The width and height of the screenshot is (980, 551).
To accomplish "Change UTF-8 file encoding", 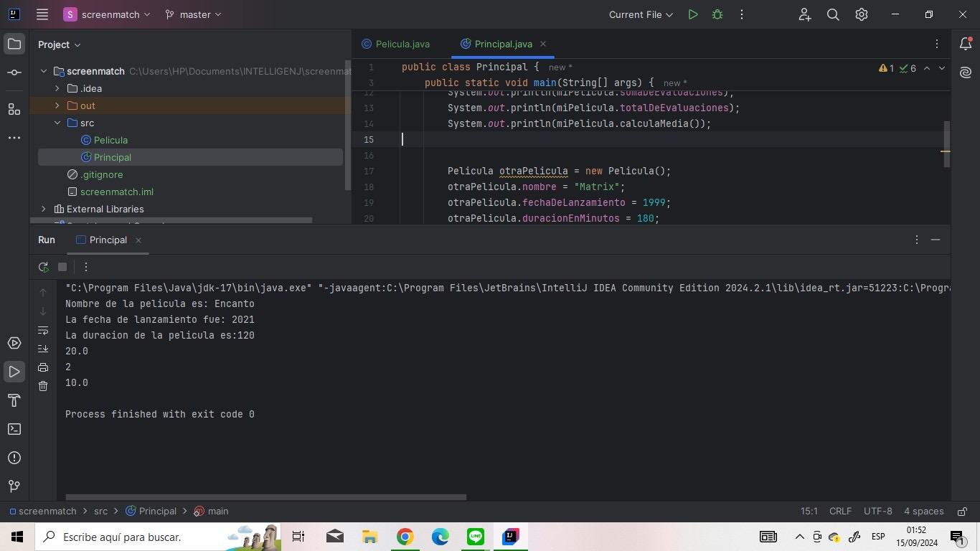I will tap(878, 512).
